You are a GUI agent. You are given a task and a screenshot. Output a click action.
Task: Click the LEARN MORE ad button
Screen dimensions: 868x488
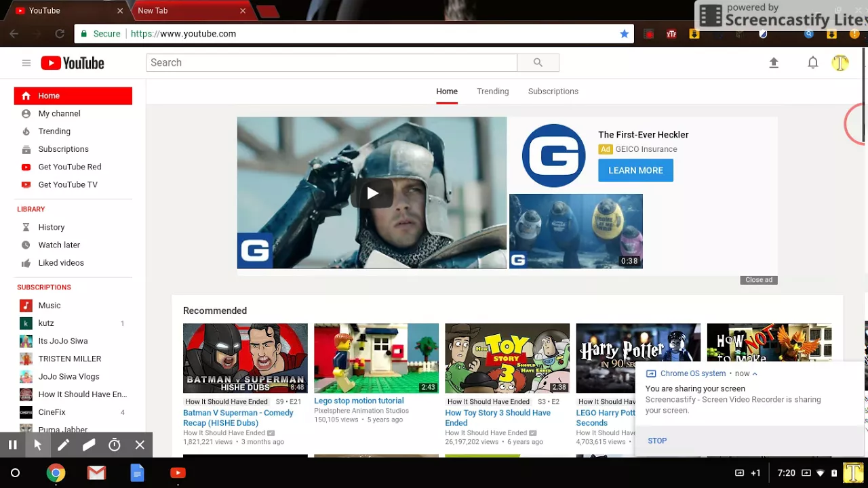click(x=635, y=170)
